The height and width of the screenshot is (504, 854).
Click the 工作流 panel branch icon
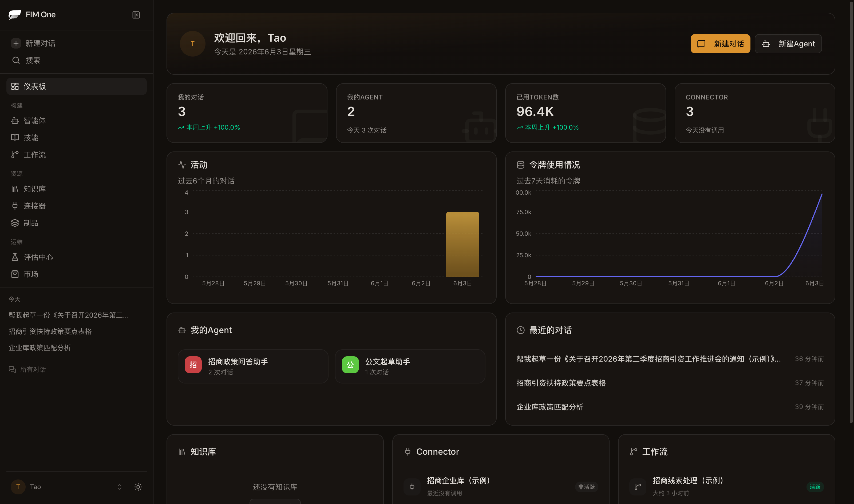click(634, 452)
